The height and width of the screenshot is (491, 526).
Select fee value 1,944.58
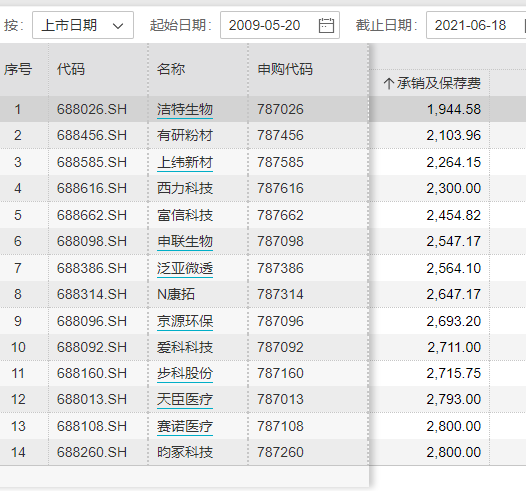(x=454, y=109)
